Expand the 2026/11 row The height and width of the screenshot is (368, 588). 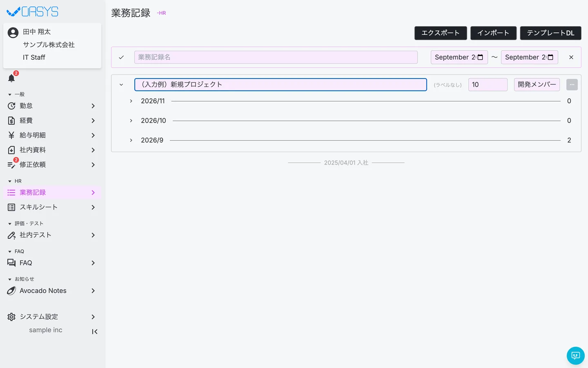(x=131, y=101)
